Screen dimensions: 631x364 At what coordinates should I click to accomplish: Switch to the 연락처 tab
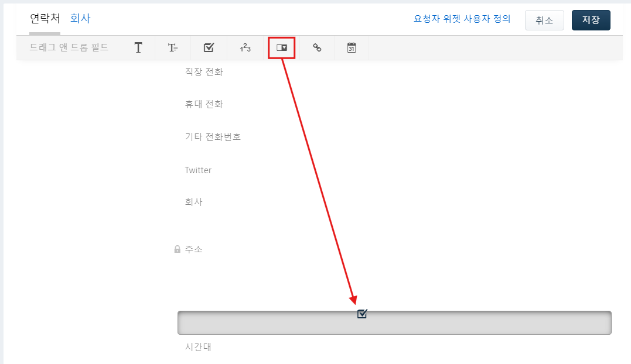click(x=45, y=19)
